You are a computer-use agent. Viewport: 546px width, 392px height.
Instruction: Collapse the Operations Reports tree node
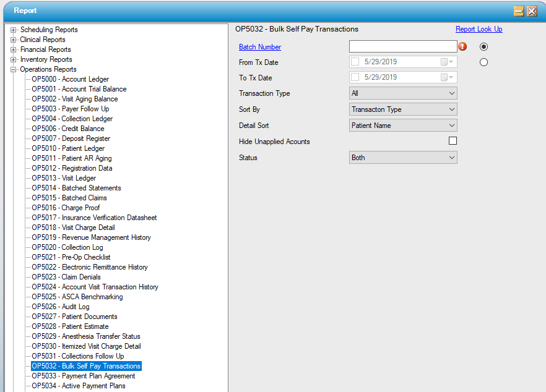click(14, 69)
